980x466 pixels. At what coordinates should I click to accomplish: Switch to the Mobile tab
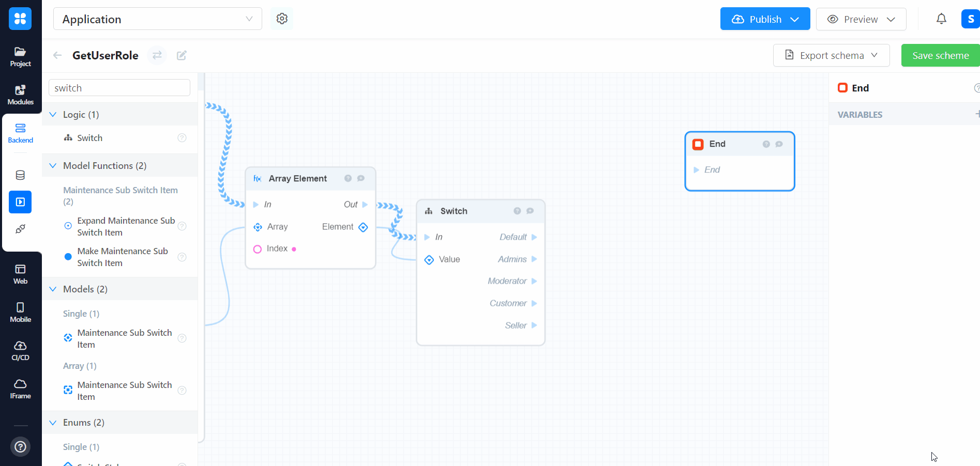tap(20, 312)
